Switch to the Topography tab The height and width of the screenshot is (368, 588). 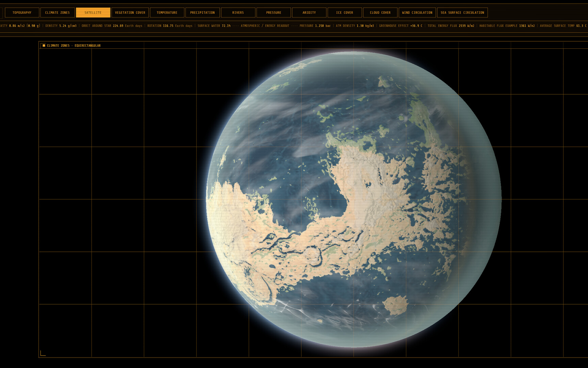click(x=22, y=13)
